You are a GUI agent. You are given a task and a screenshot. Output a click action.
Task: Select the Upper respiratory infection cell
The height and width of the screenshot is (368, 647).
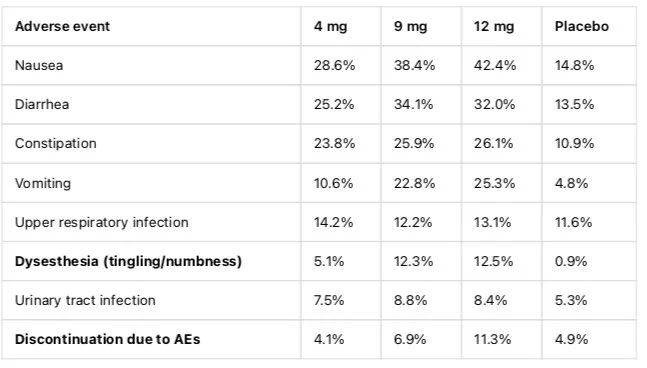(x=102, y=222)
